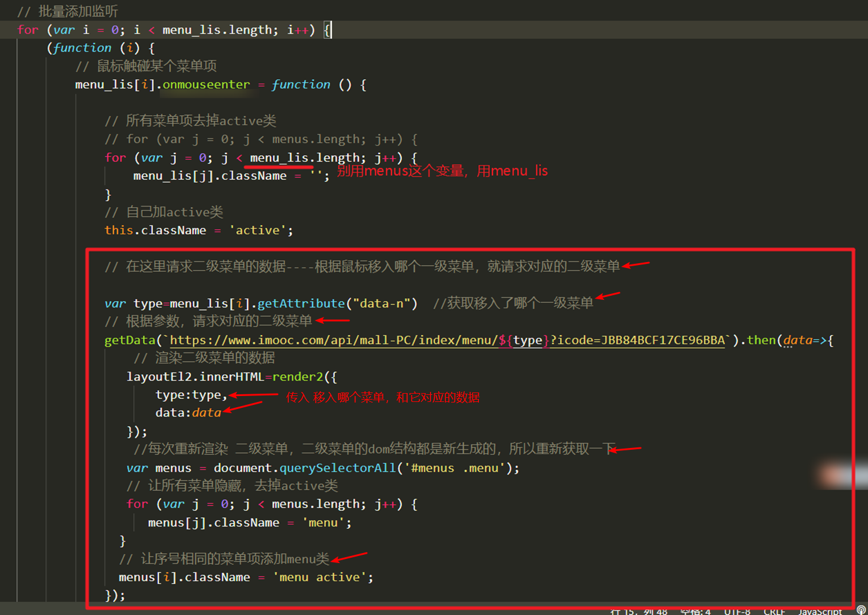The height and width of the screenshot is (615, 868).
Task: Select the UTF-8 encoding status item
Action: (737, 611)
